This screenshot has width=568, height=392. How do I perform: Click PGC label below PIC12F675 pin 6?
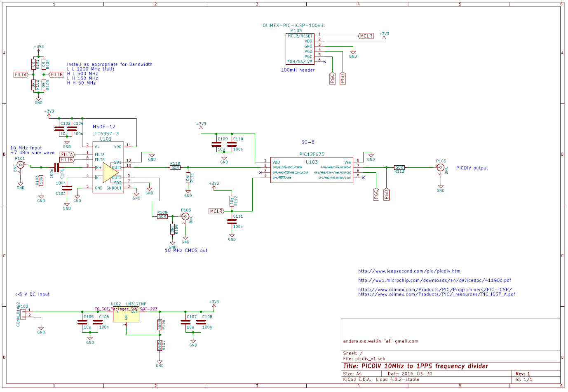376,194
